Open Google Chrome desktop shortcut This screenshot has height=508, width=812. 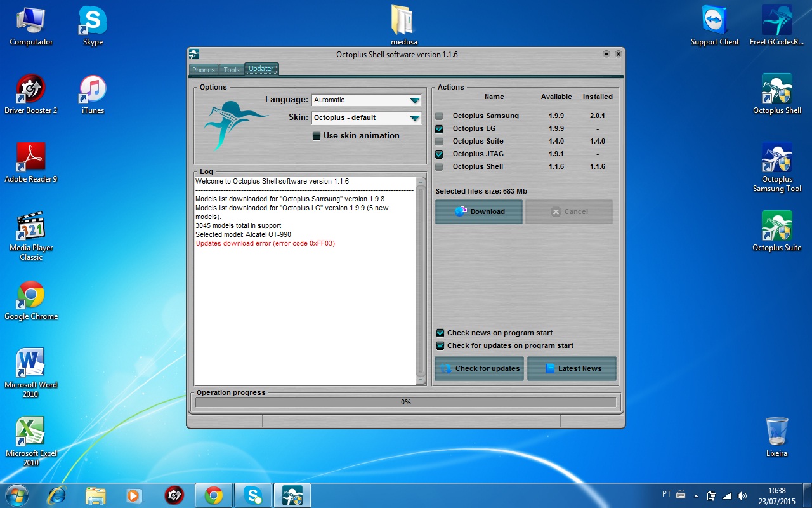pos(31,300)
